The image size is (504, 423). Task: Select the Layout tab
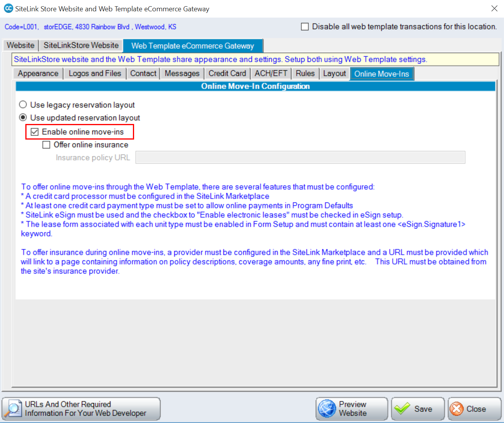334,73
